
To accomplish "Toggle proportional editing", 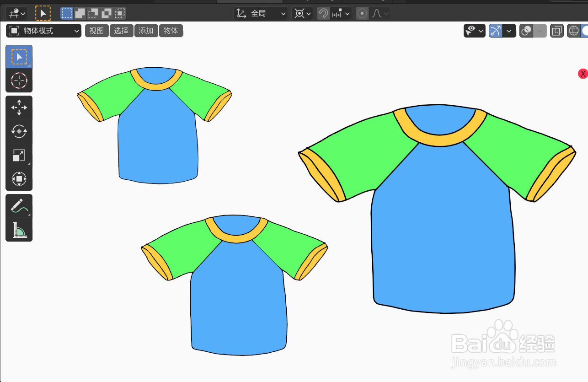I will 362,13.
